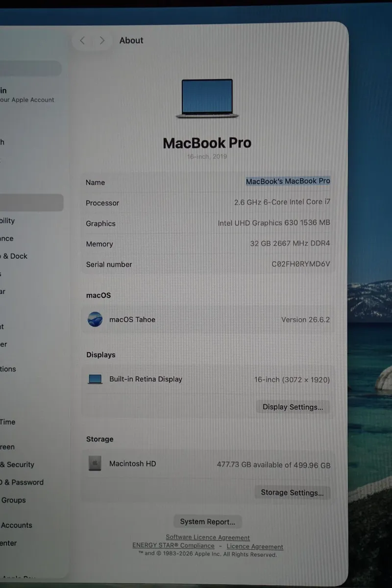Open the & Dock sidebar item
Image resolution: width=392 pixels, height=588 pixels.
[14, 256]
